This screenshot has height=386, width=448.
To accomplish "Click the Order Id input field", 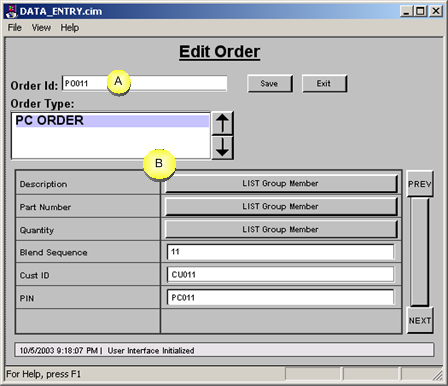I will [x=145, y=83].
